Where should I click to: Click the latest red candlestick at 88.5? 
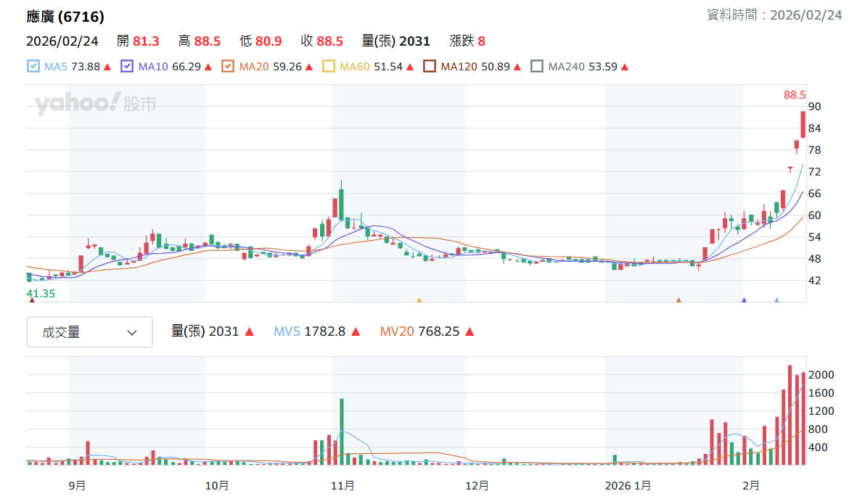(803, 125)
